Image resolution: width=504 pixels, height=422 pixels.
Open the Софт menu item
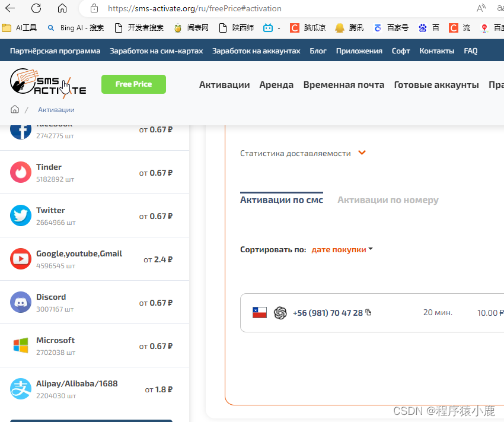click(401, 51)
